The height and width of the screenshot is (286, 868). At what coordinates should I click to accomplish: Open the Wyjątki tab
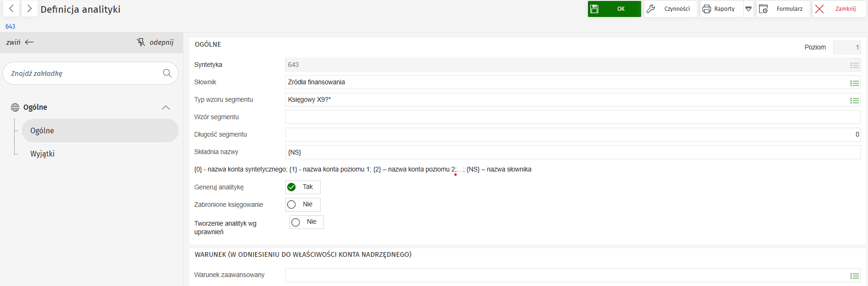coord(42,154)
